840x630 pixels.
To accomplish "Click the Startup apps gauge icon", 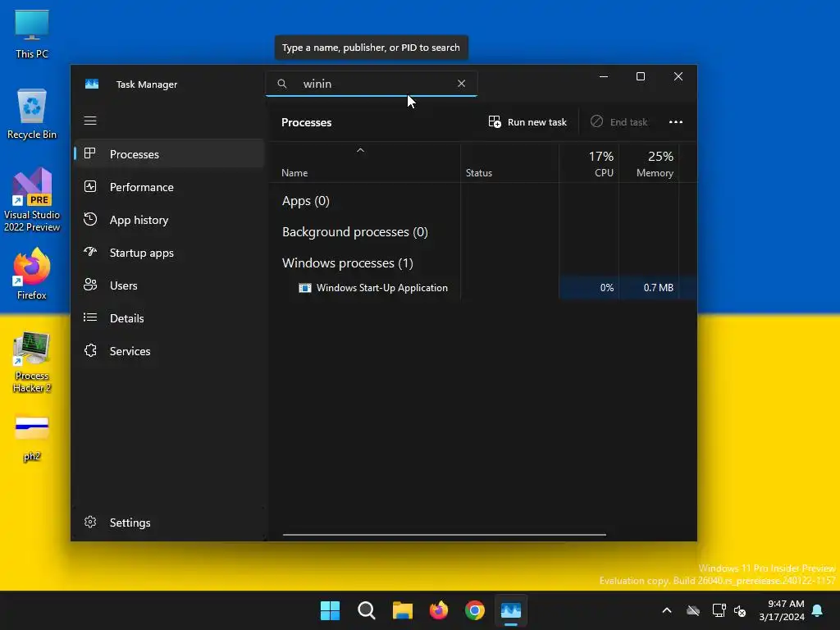I will tap(90, 252).
